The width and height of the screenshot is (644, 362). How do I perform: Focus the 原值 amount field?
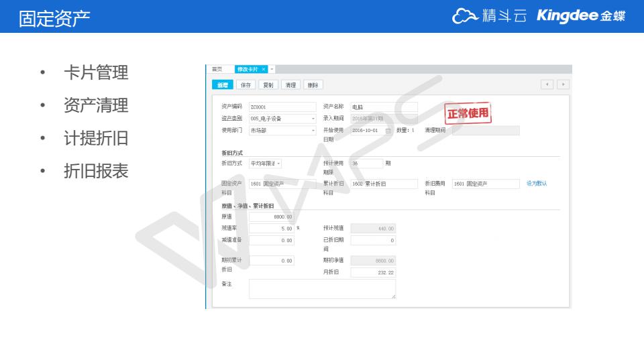click(x=272, y=217)
